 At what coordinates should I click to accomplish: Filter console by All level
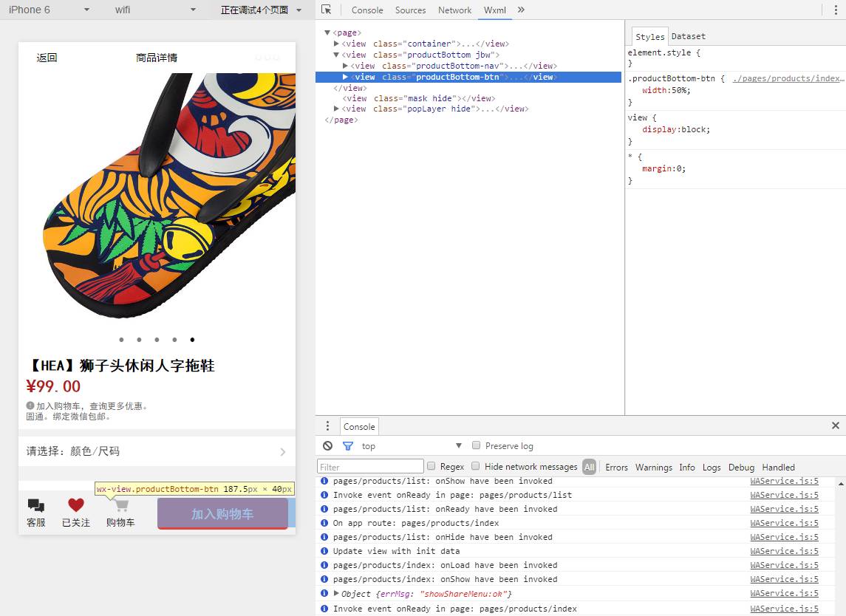[x=589, y=467]
